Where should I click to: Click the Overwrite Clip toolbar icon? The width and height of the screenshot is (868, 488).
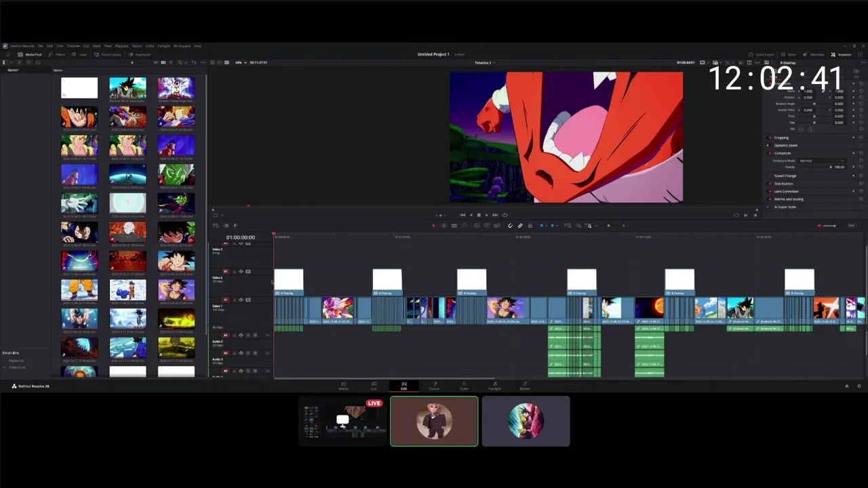(487, 226)
